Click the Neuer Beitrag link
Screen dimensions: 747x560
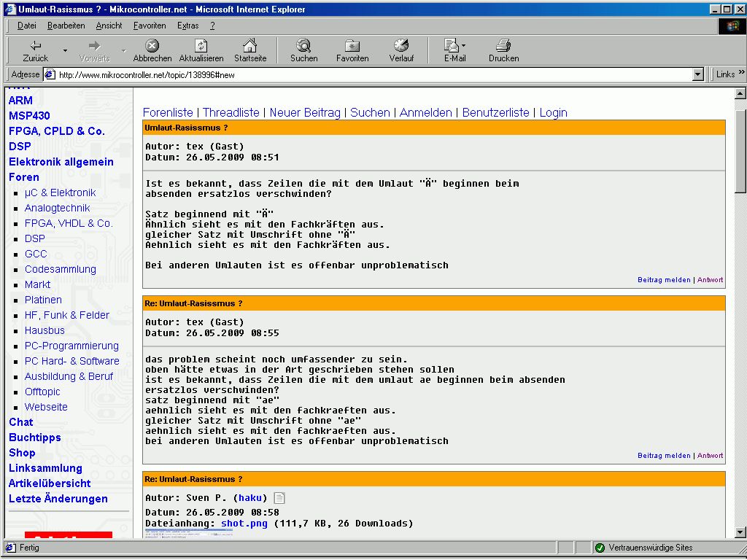coord(305,112)
